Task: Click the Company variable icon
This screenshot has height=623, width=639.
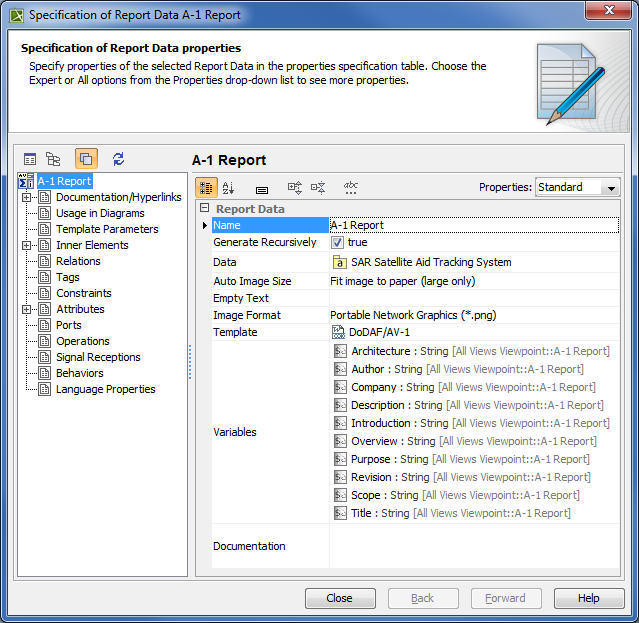Action: tap(340, 387)
